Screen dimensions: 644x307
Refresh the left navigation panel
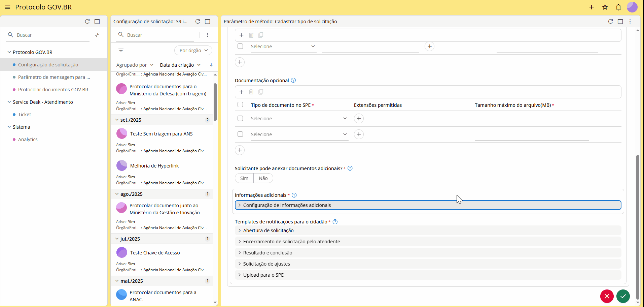point(87,21)
